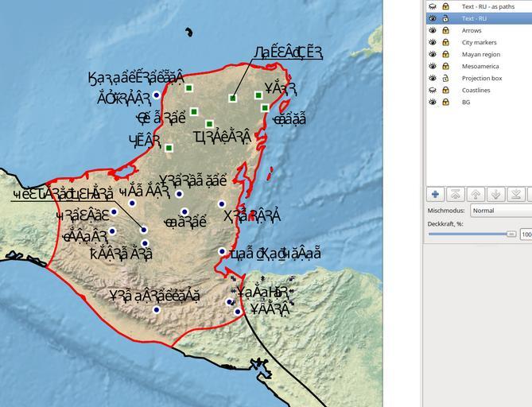Viewport: 532px width, 407px height.
Task: Lock the Projection box layer
Action: tap(445, 79)
